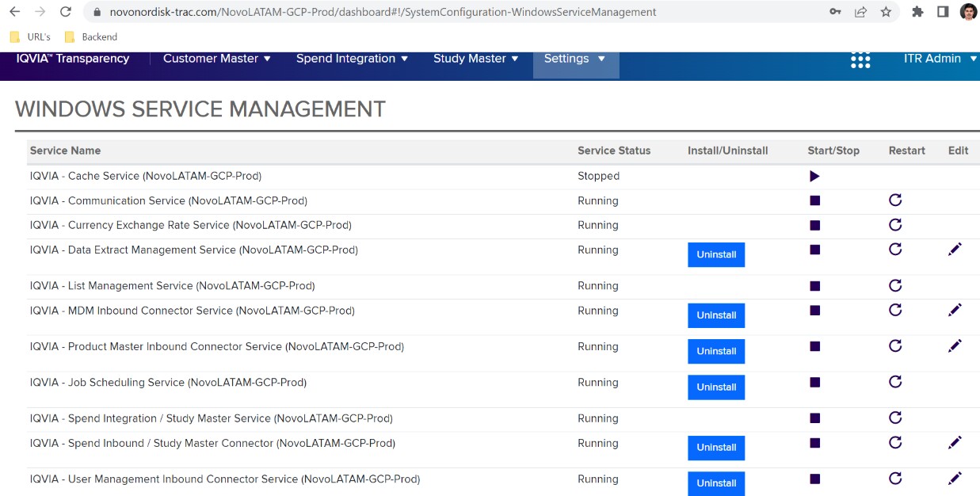The height and width of the screenshot is (496, 980).
Task: Select the Cache Service row name
Action: point(146,176)
